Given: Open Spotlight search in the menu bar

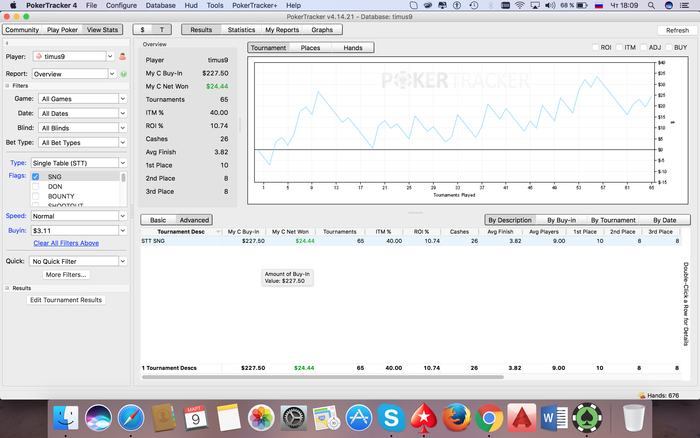Looking at the screenshot, I should [x=651, y=5].
